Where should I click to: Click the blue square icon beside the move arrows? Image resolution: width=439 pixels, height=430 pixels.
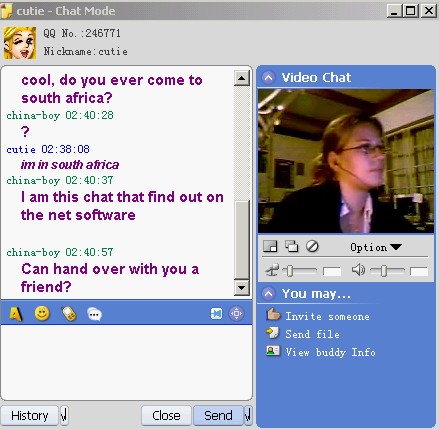[x=216, y=314]
